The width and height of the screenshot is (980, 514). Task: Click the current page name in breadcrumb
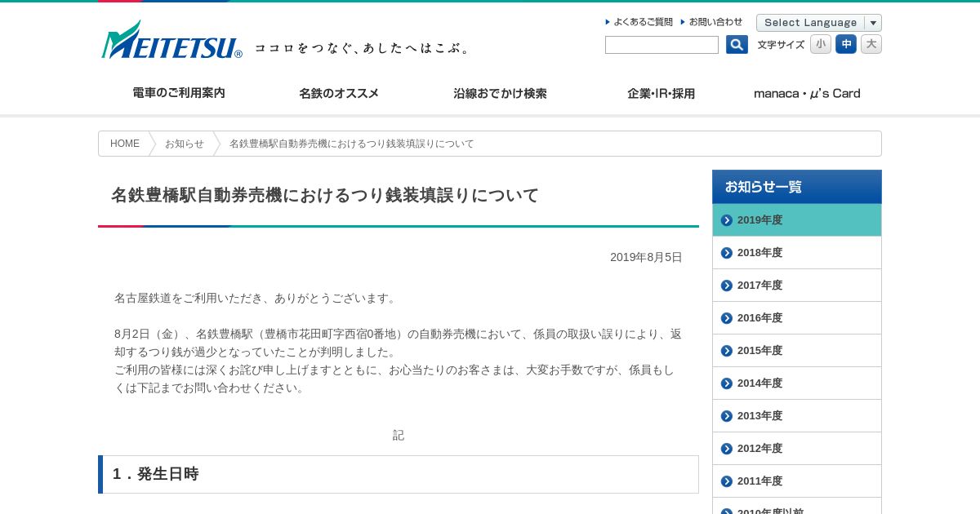pos(352,144)
